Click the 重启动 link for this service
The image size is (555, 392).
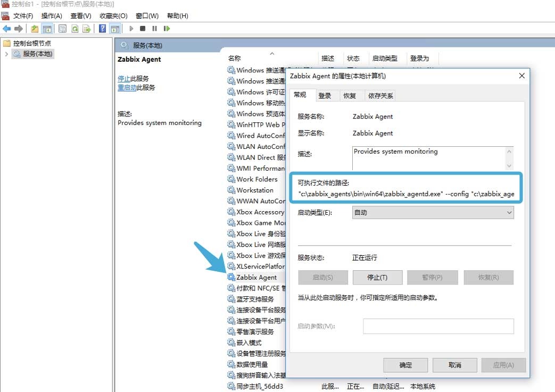pyautogui.click(x=127, y=87)
